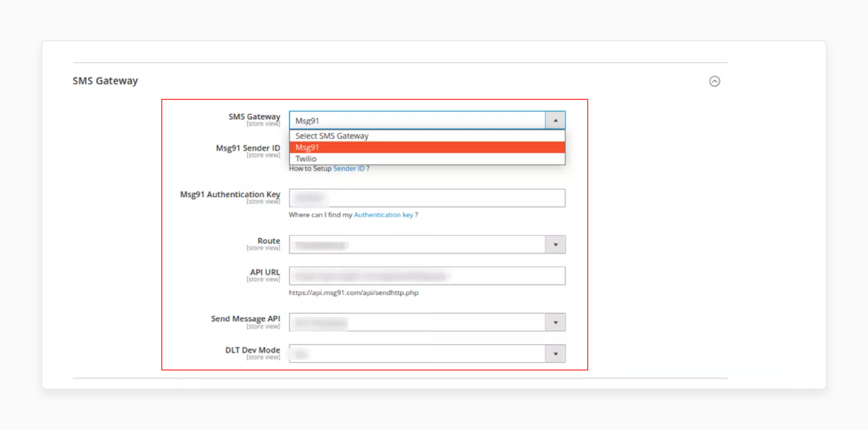Viewport: 868px width, 430px height.
Task: Expand the DLT Dev Mode dropdown
Action: [x=427, y=354]
